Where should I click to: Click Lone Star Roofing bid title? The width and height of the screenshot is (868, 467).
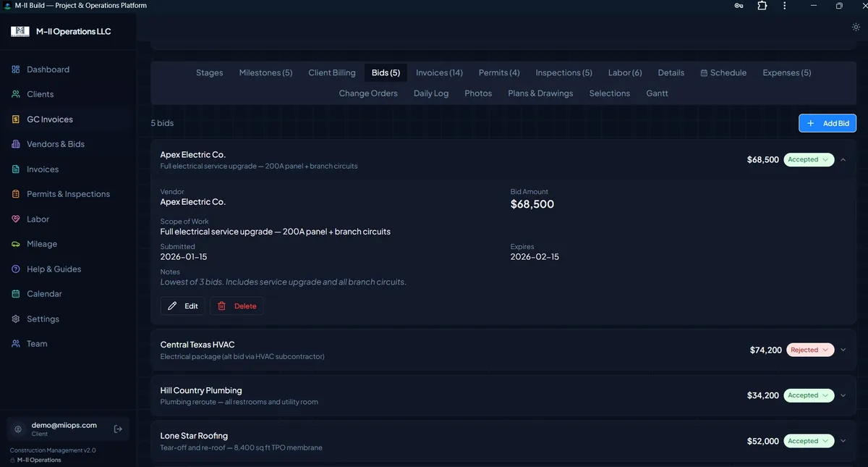194,436
